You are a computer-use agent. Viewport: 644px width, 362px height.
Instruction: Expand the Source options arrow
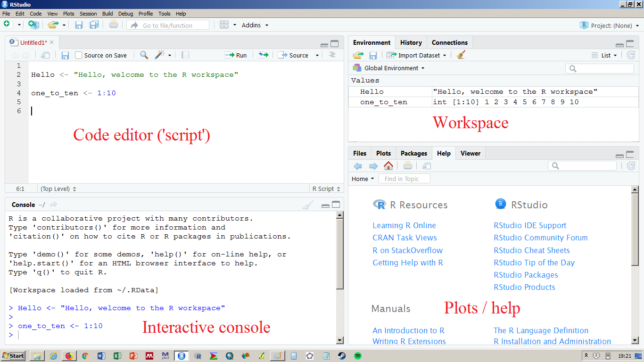click(317, 55)
